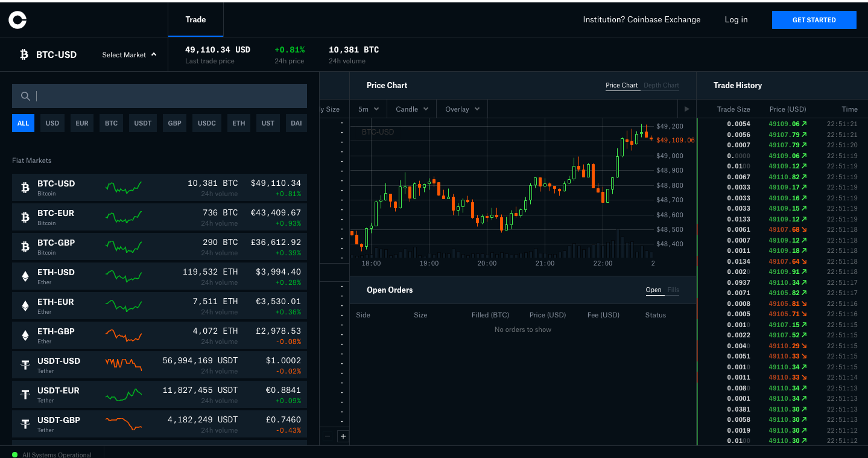The image size is (868, 458).
Task: Open the Trade tab
Action: pos(195,19)
